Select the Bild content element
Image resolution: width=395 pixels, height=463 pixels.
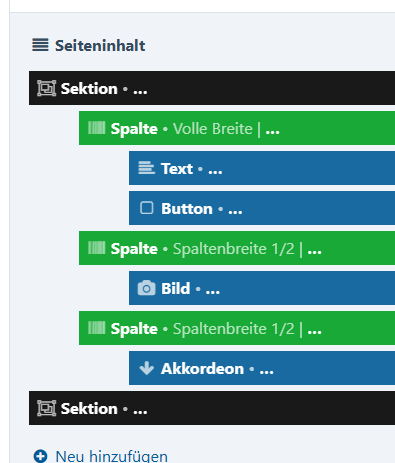click(x=262, y=288)
